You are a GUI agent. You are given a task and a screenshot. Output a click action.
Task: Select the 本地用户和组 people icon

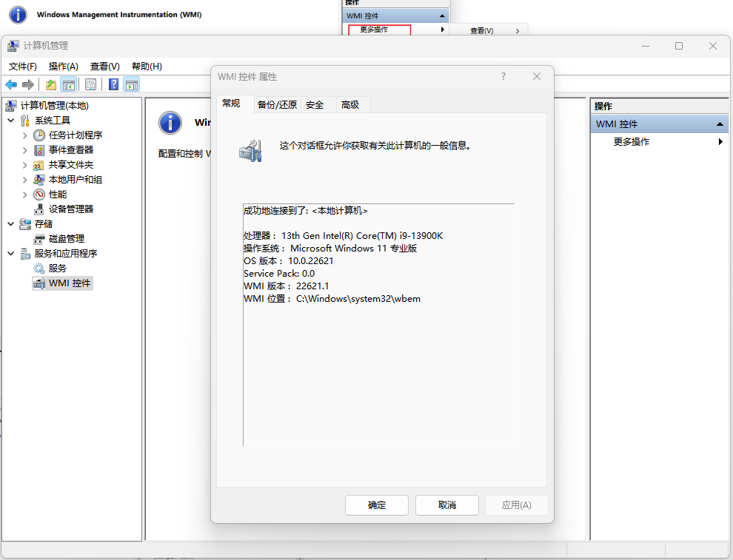click(39, 180)
